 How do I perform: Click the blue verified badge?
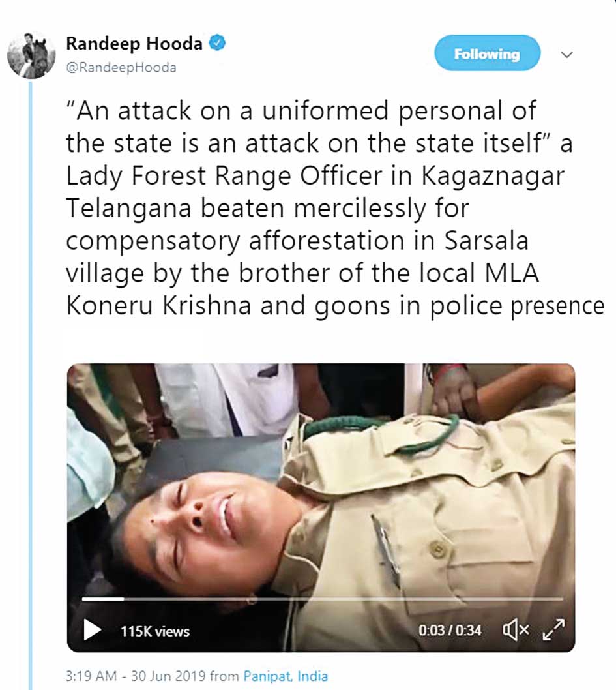[x=217, y=42]
